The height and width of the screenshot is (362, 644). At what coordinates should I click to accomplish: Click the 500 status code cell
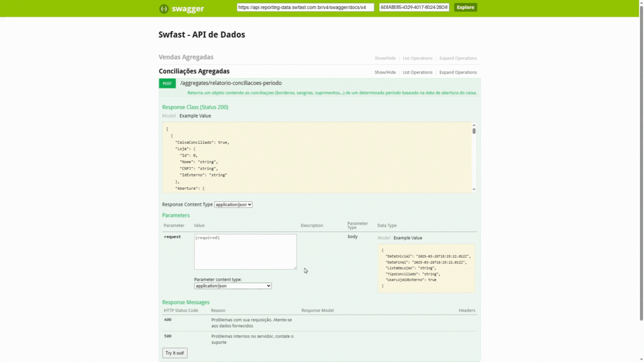[x=167, y=336]
